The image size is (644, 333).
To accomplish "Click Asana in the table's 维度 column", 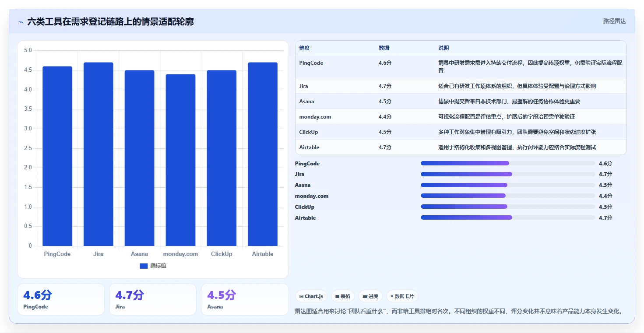I will [x=307, y=102].
